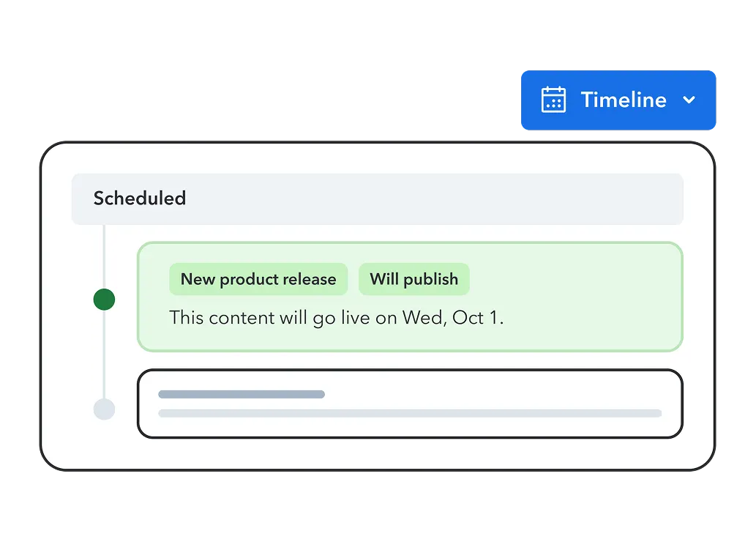Click the timeline line between the two dots
The width and height of the screenshot is (756, 542).
click(x=104, y=355)
